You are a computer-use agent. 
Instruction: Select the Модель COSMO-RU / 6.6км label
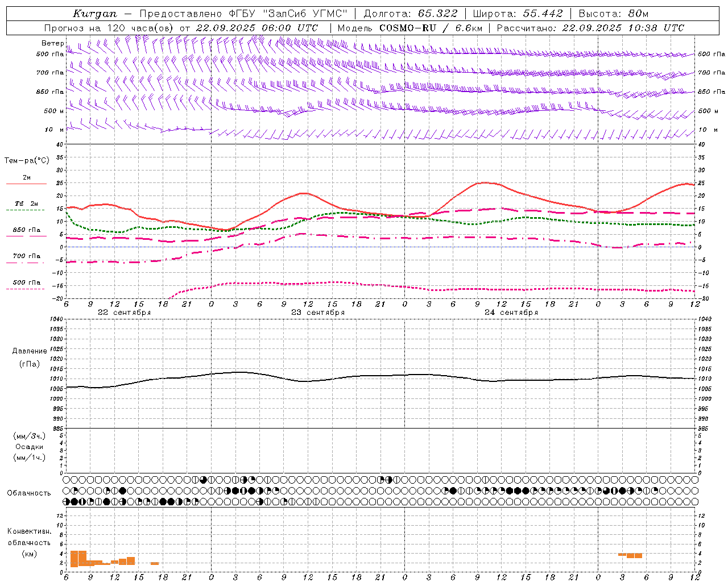[410, 28]
